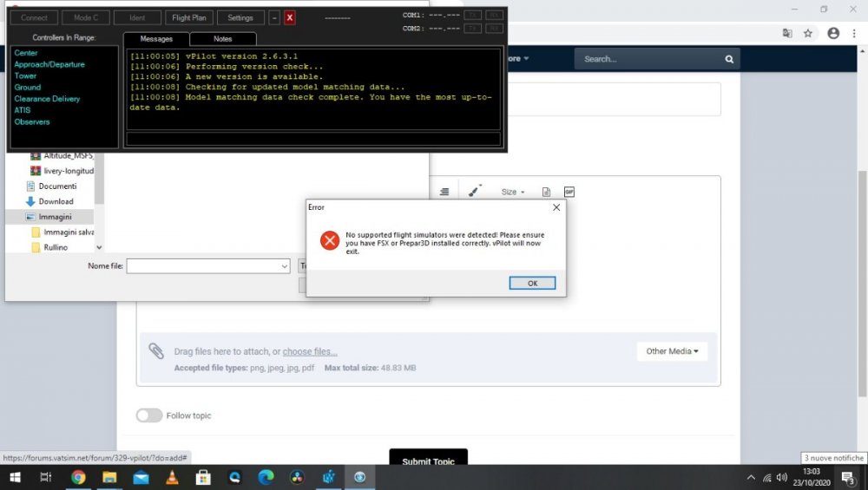Select the Download folder in file tree
This screenshot has height=490, width=868.
tap(56, 201)
